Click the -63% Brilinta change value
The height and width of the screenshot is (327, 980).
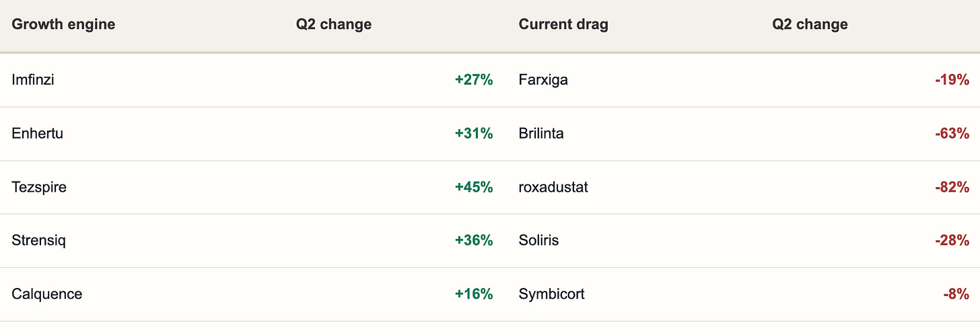pos(952,133)
